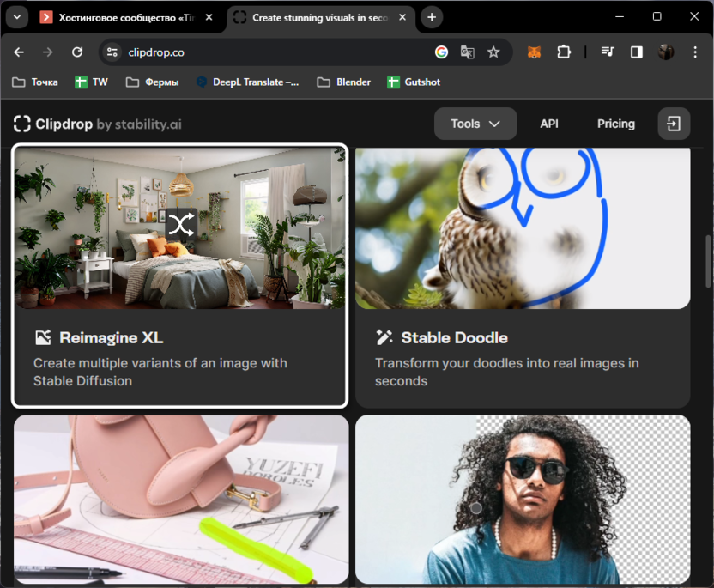Open the owl Stable Doodle thumbnail
The width and height of the screenshot is (714, 588).
point(523,228)
